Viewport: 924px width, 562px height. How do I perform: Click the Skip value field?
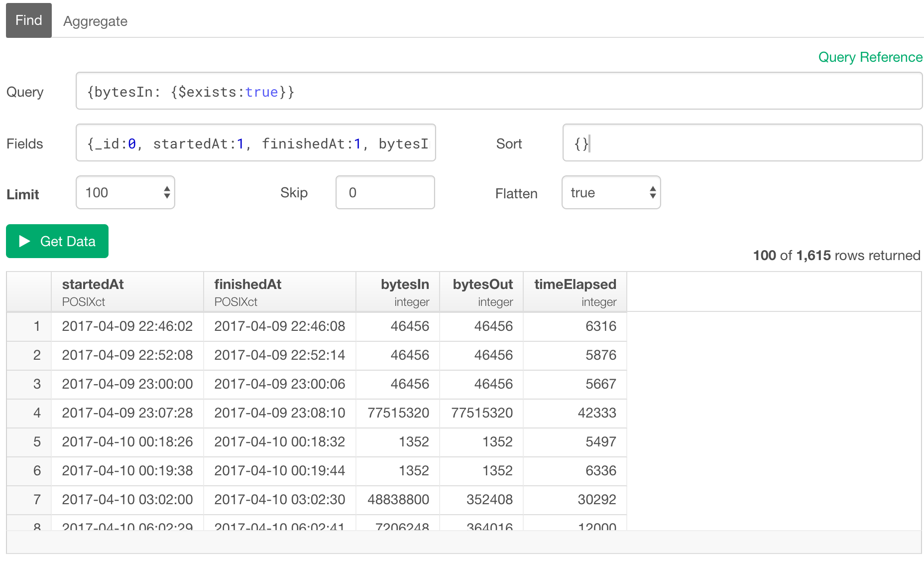(385, 192)
